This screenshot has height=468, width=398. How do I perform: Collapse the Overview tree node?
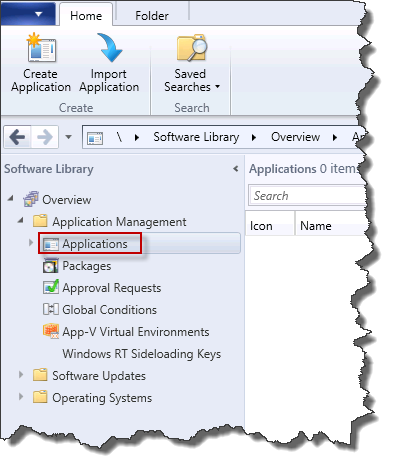click(x=11, y=198)
